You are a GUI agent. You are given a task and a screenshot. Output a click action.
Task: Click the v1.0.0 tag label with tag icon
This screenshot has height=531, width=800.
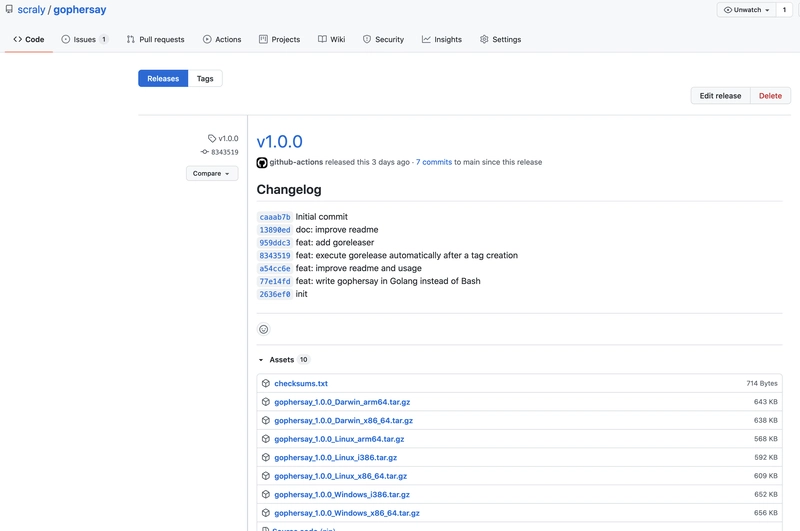[223, 138]
